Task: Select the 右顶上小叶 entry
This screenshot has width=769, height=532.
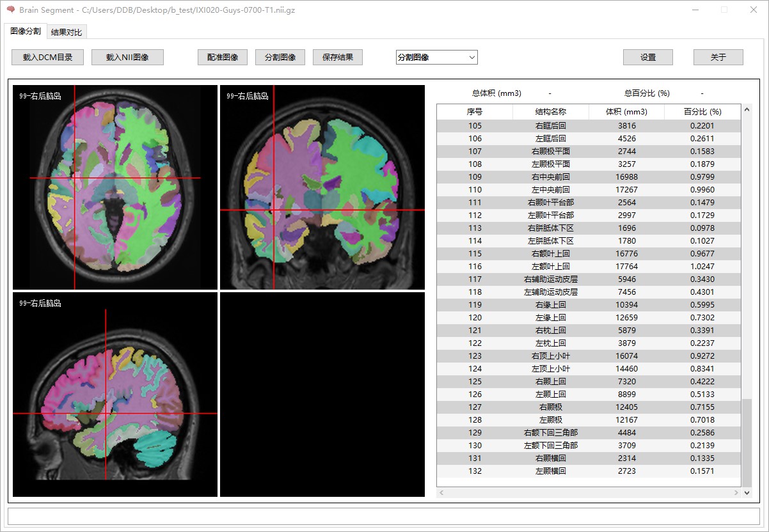Action: coord(551,356)
